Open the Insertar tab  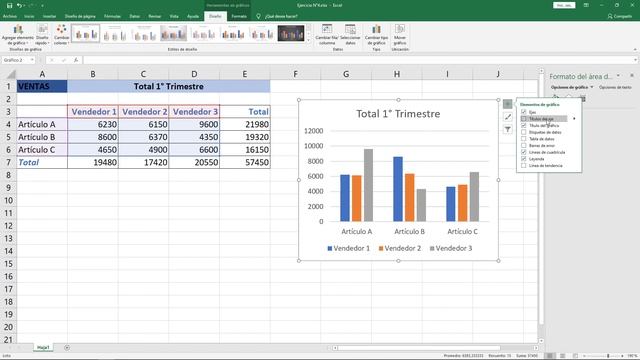[49, 16]
